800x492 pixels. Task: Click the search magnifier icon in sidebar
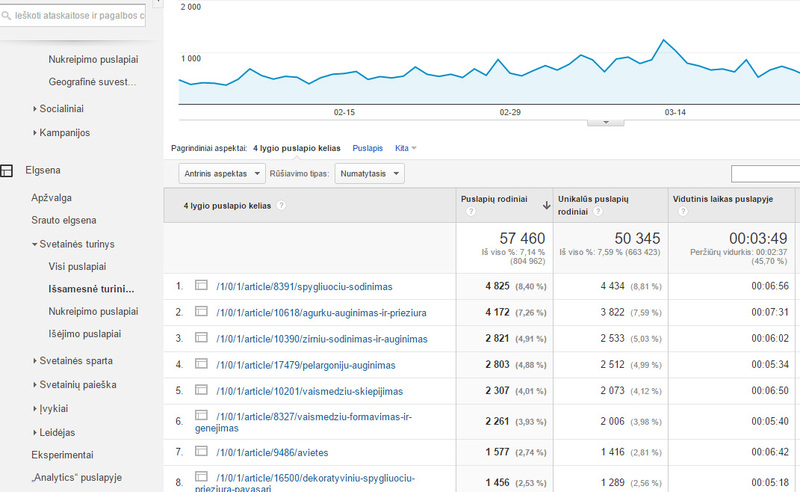tap(6, 16)
